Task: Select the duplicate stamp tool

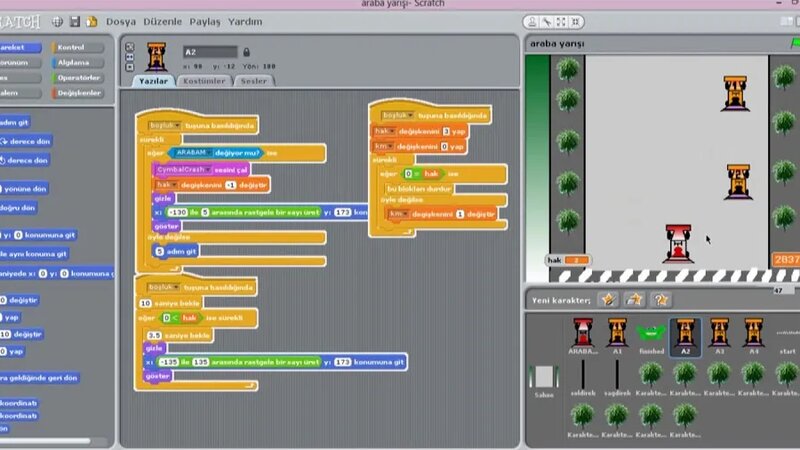Action: 532,22
